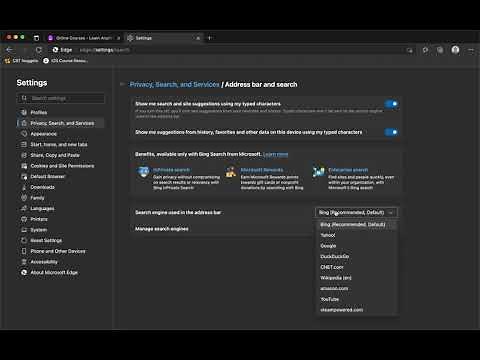Click the Appearance sidebar icon
The image size is (480, 360).
point(24,134)
